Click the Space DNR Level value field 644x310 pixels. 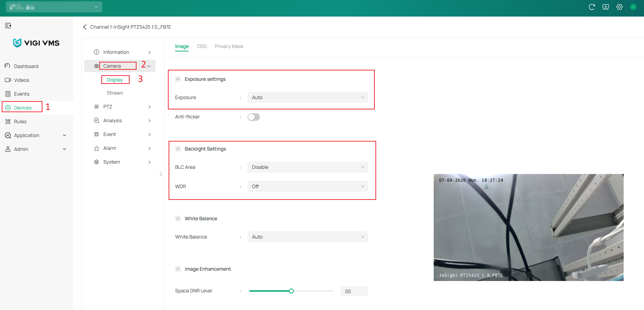tap(354, 291)
